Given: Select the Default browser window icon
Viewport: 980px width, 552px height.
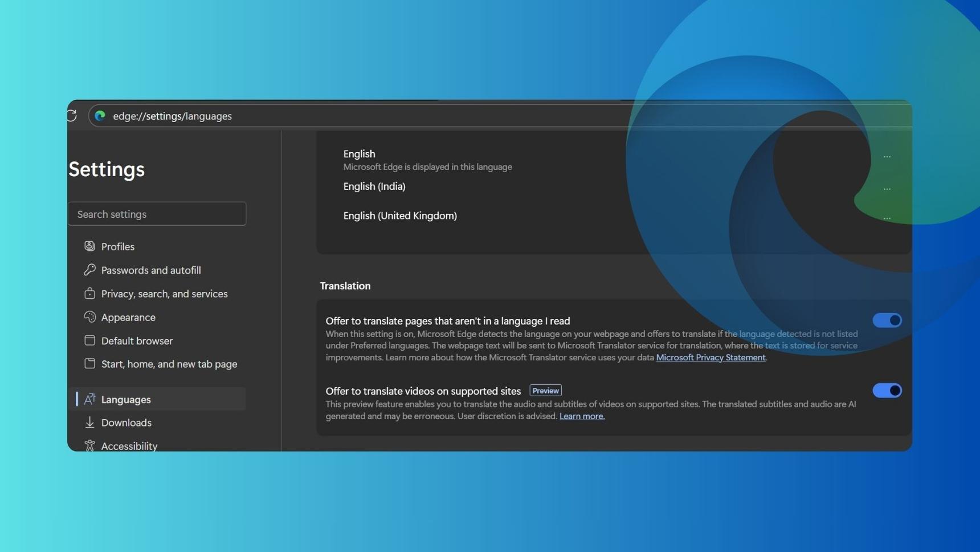Looking at the screenshot, I should [x=90, y=340].
